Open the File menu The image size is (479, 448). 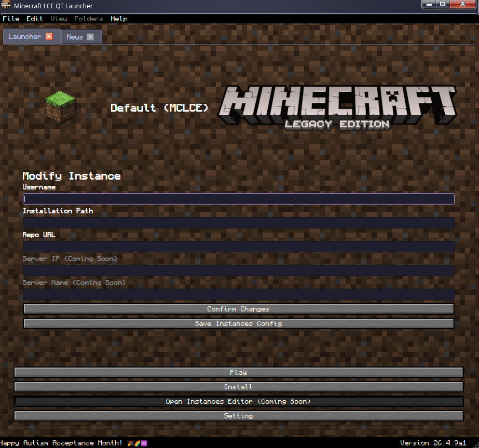click(x=11, y=19)
